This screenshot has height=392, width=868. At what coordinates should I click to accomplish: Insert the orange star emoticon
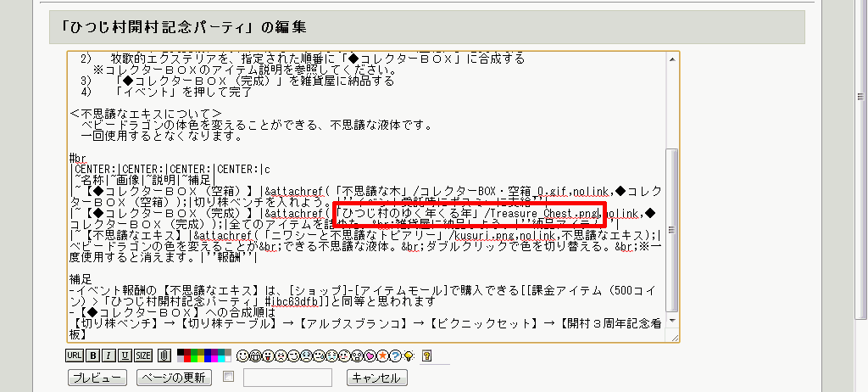(381, 356)
